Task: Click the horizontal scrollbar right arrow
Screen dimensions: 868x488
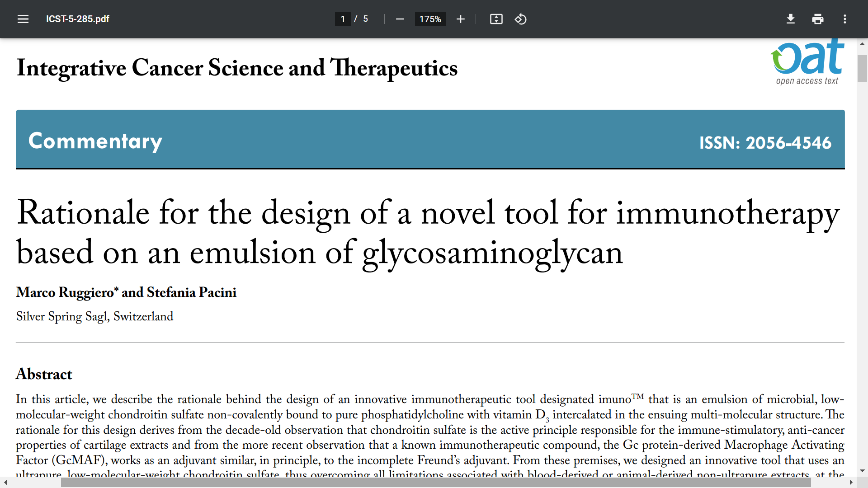Action: click(x=851, y=483)
